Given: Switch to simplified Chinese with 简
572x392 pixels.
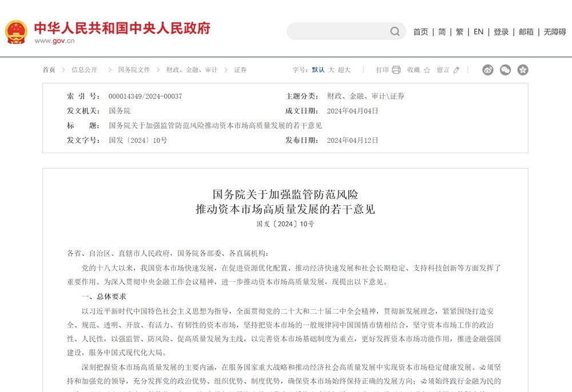Looking at the screenshot, I should point(441,32).
